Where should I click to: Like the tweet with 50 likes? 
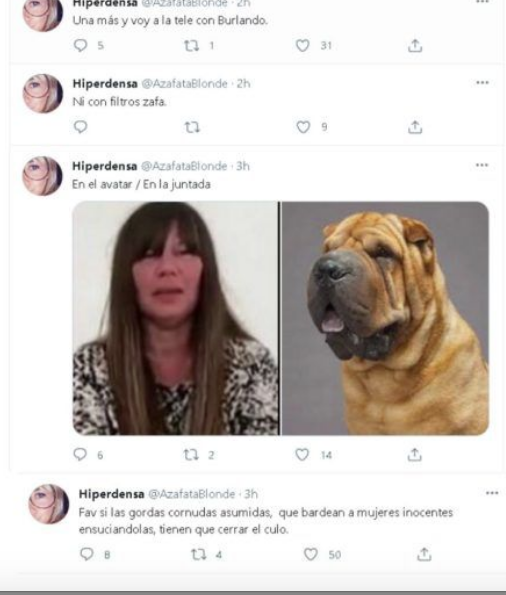pyautogui.click(x=311, y=554)
